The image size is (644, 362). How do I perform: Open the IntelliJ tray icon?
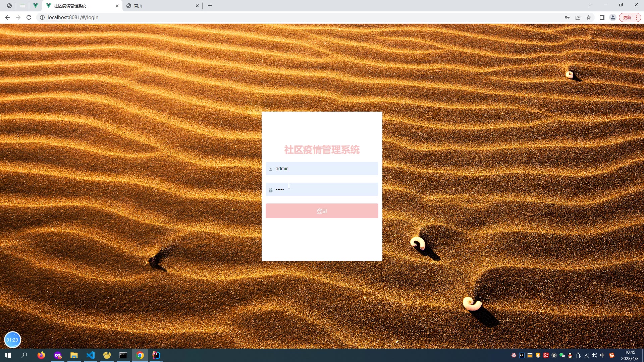tap(522, 355)
